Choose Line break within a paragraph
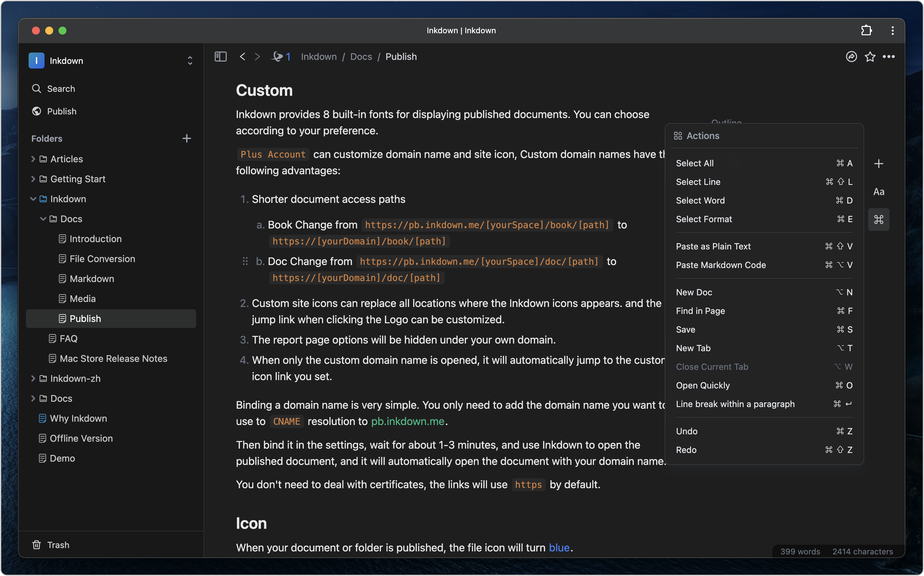Screen dimensions: 924x576 tap(764, 404)
